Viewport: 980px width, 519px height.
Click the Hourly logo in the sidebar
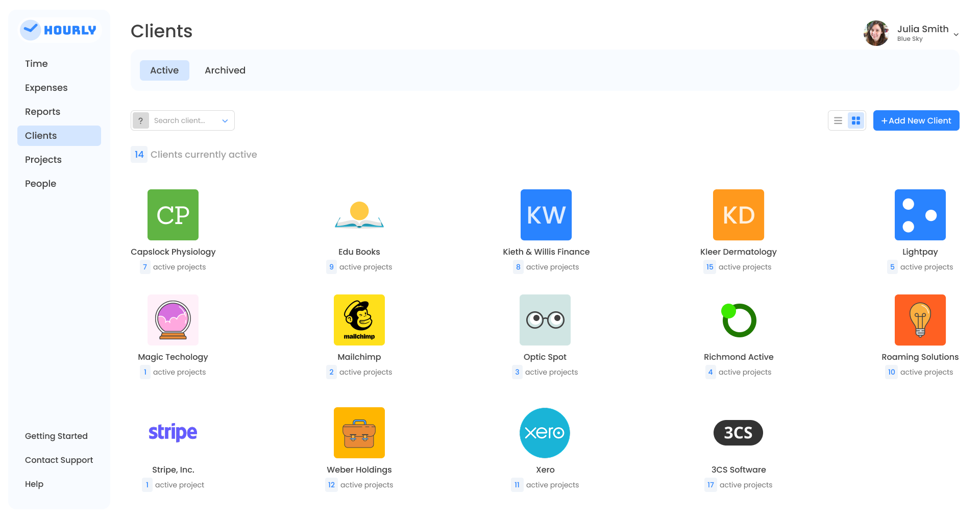point(59,30)
